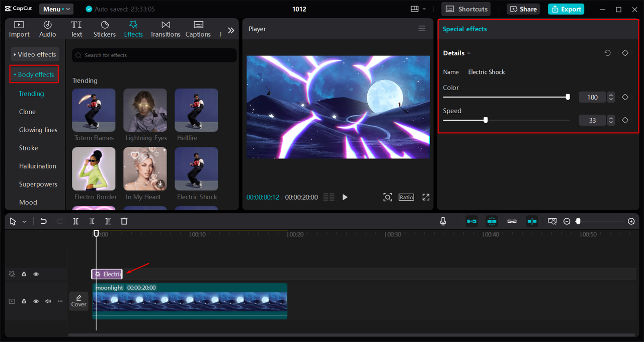Pick the Electro Border effect thumbnail
This screenshot has height=342, width=644.
[94, 169]
